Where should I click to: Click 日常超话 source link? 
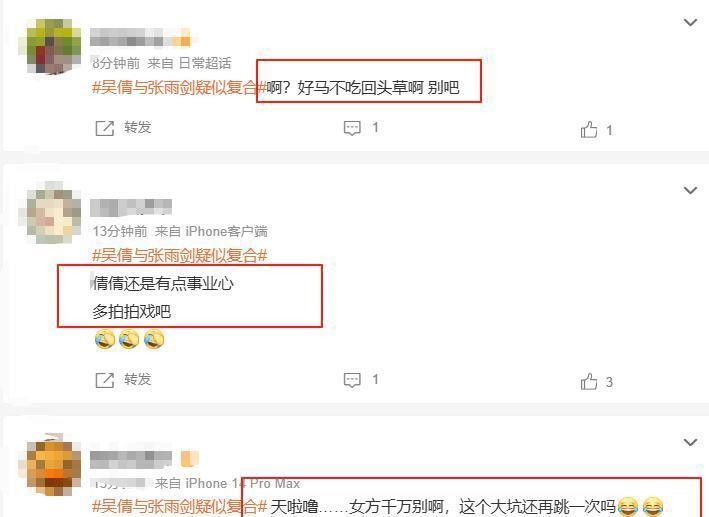205,63
